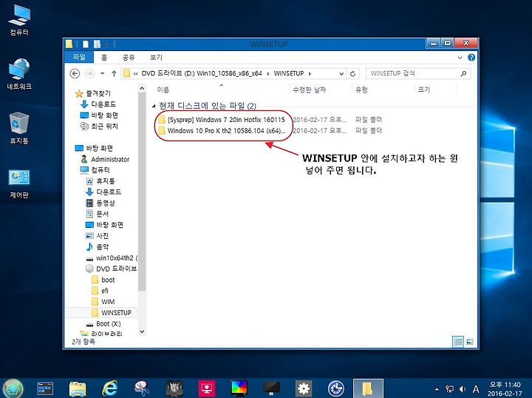Open the gear settings taskbar icon
This screenshot has height=398, width=532.
click(x=304, y=388)
